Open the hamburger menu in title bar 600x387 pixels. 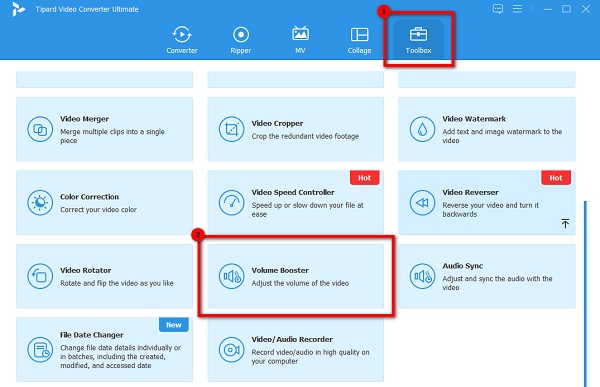517,8
